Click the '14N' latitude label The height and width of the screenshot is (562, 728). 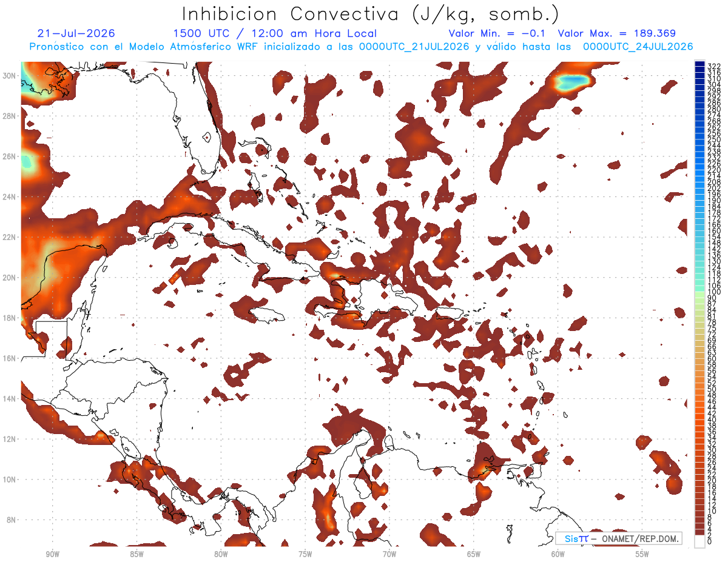[9, 399]
